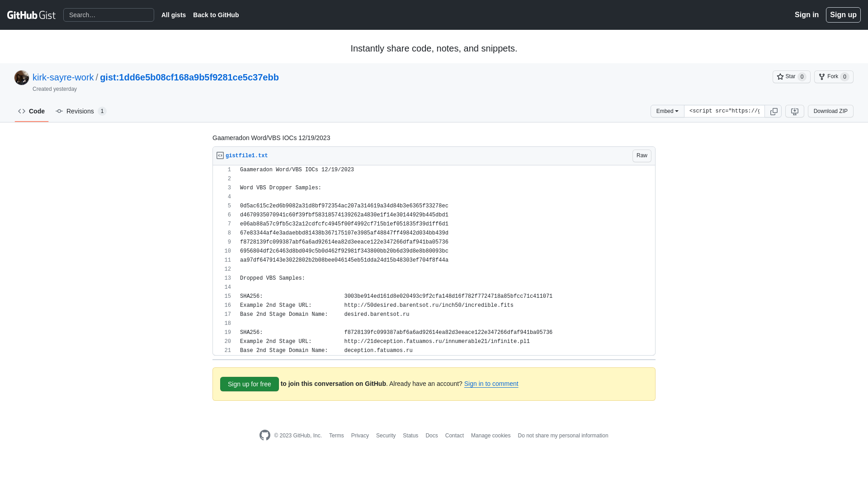Click the open in new window icon

coord(795,111)
